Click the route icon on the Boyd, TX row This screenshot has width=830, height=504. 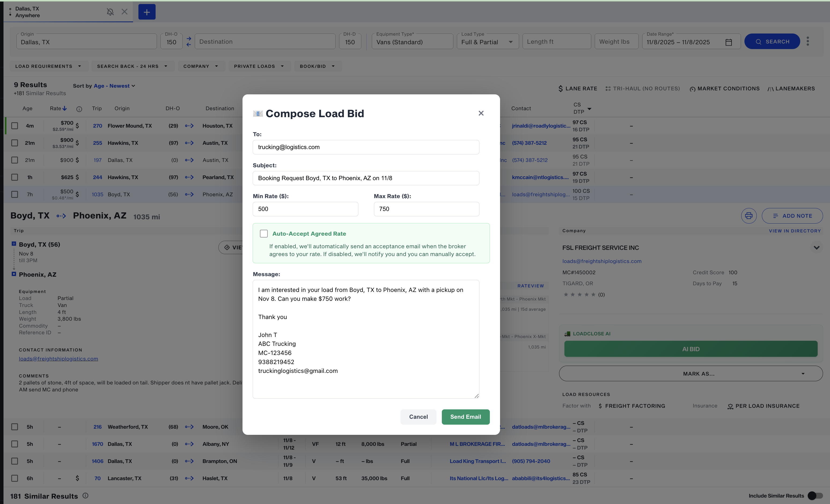pyautogui.click(x=189, y=194)
